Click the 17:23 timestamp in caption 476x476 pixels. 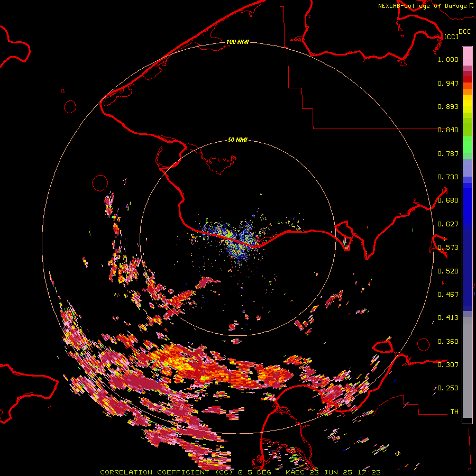(x=369, y=472)
